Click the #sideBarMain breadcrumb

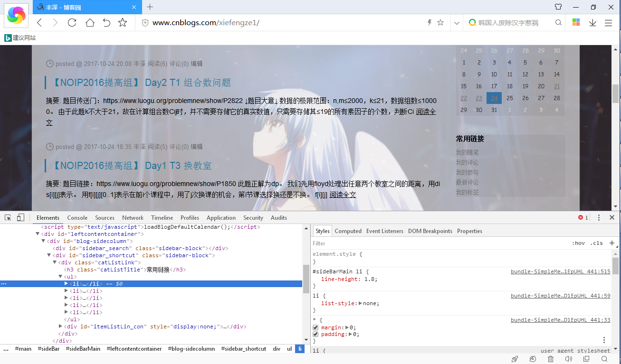pyautogui.click(x=83, y=349)
